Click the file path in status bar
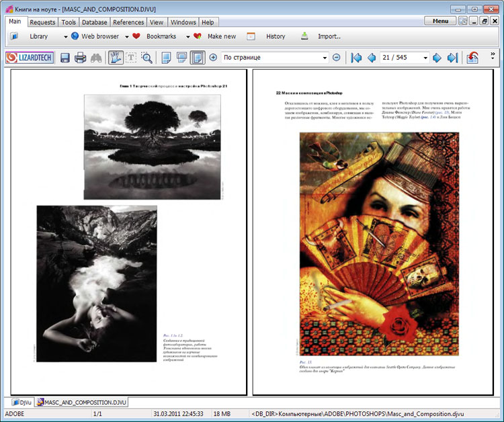504x422 pixels. click(x=358, y=414)
